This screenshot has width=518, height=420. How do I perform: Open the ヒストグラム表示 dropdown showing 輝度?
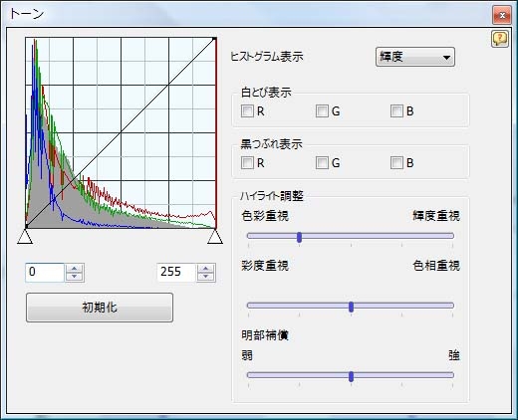tap(415, 57)
